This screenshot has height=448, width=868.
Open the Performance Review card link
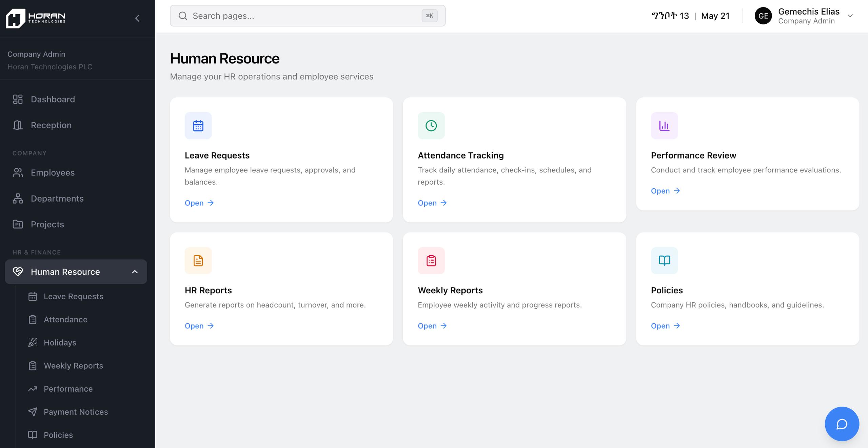point(666,191)
